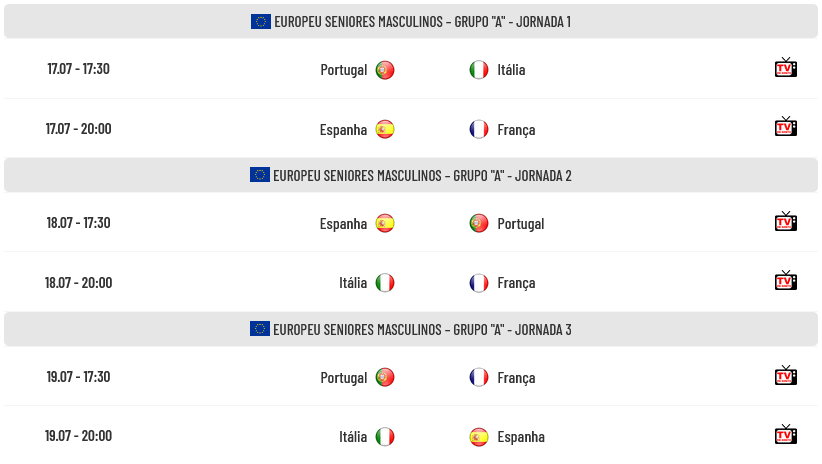The image size is (822, 464).
Task: Open TV broadcast icon for Itália vs Espanha
Action: [x=785, y=435]
